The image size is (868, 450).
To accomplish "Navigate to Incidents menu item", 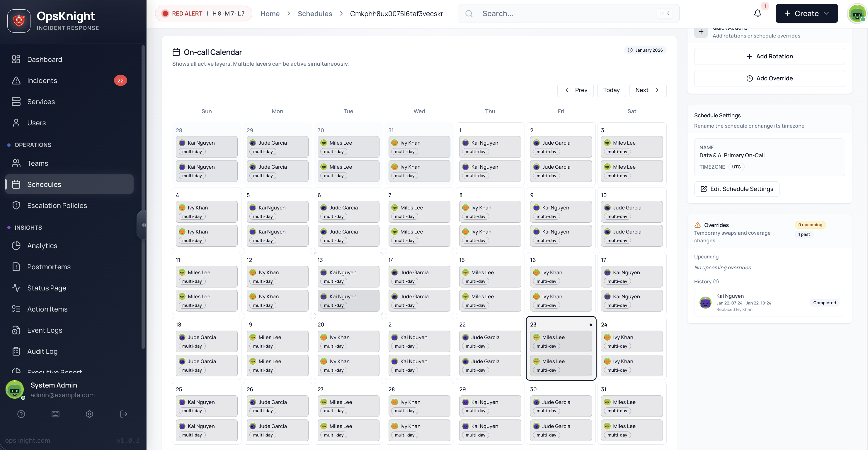I will [42, 81].
